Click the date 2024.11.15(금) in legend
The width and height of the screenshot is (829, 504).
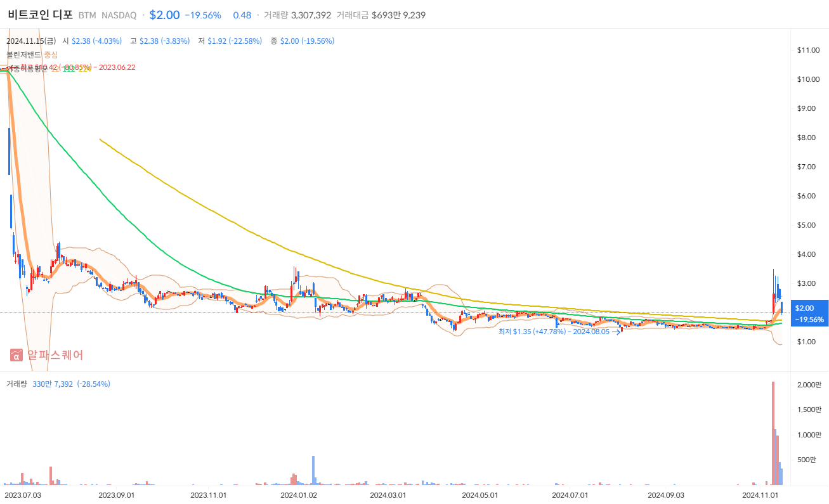pyautogui.click(x=31, y=41)
